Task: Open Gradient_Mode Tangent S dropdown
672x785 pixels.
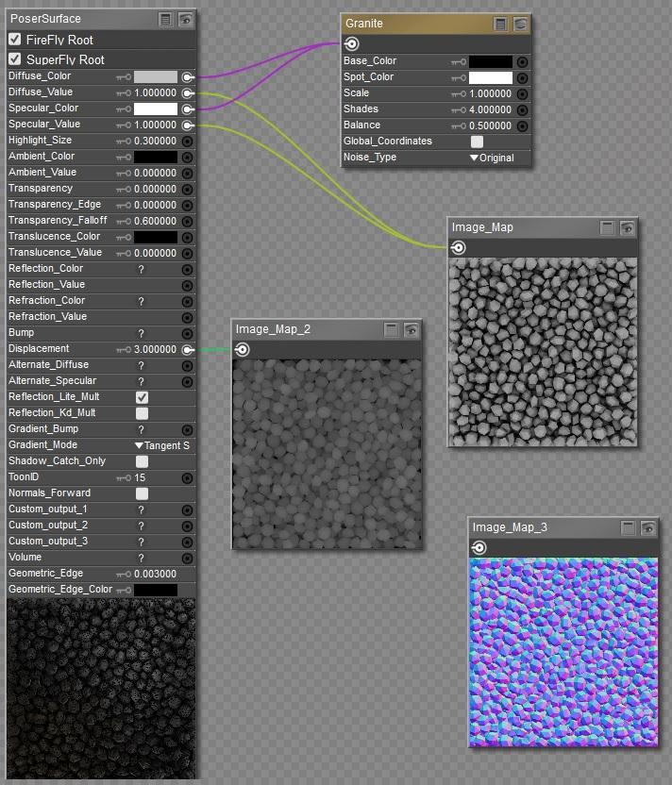Action: [x=162, y=445]
